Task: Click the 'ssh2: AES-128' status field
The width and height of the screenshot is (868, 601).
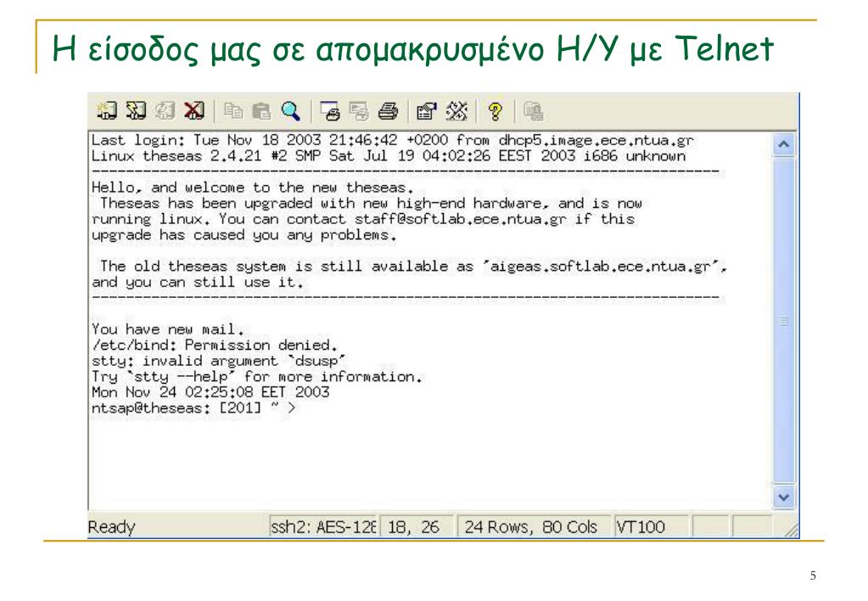Action: tap(322, 526)
